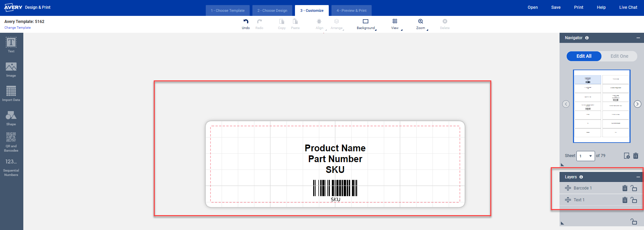Switch to Edit One mode
This screenshot has height=230, width=644.
coord(619,56)
